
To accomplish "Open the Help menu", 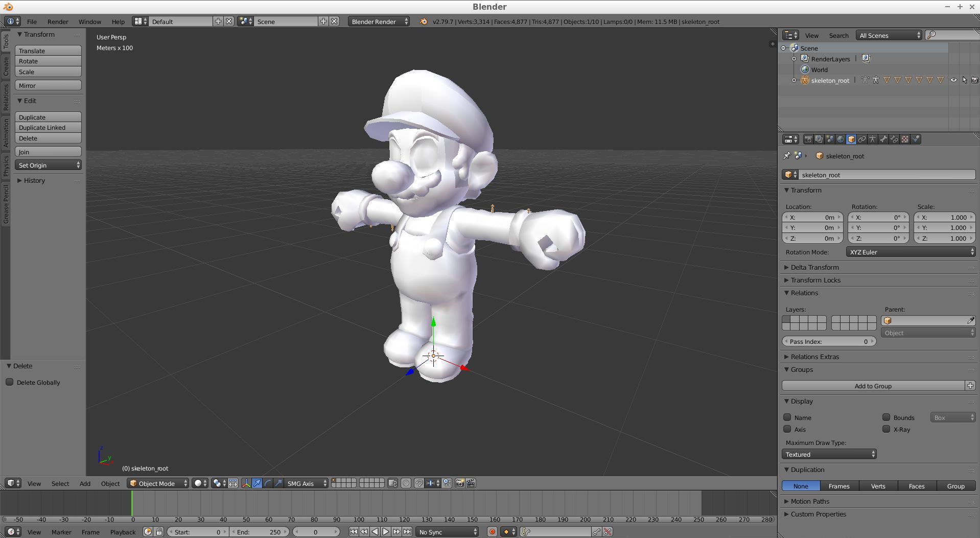I will point(118,21).
